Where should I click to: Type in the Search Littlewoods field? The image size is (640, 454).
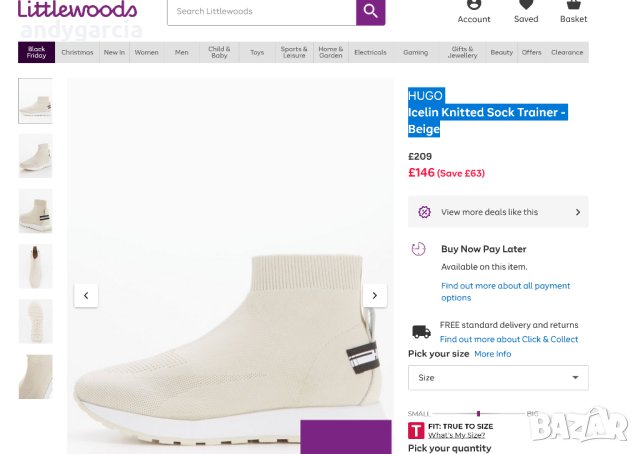click(260, 11)
